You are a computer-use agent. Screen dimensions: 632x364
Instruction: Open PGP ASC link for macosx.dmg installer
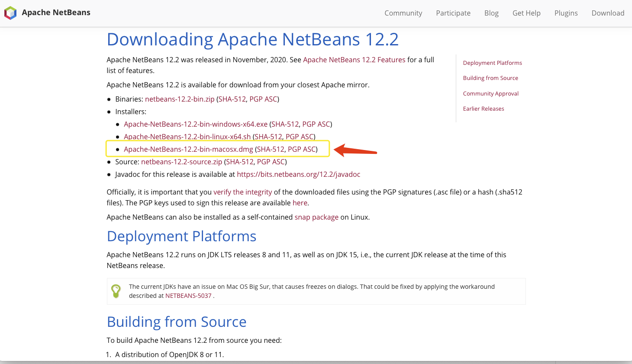(x=302, y=149)
